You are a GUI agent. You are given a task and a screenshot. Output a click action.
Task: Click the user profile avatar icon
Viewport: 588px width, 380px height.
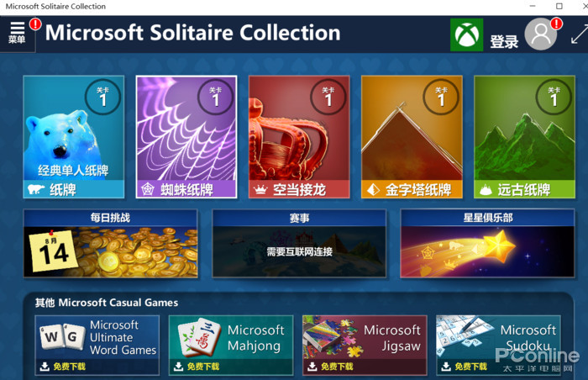[x=540, y=34]
